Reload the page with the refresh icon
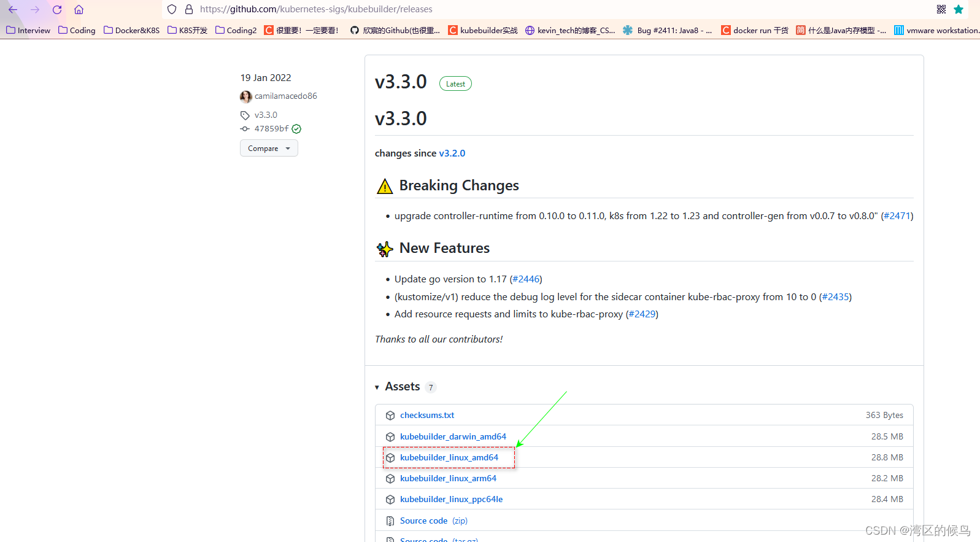This screenshot has width=980, height=542. (57, 9)
